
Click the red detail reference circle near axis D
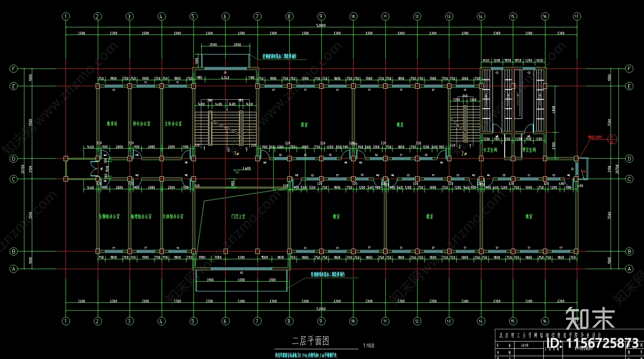pos(612,140)
